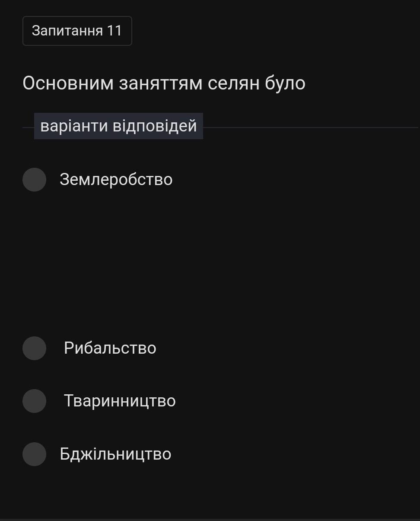Screen dimensions: 420x521
Task: Click the Землеробство answer text
Action: [116, 179]
